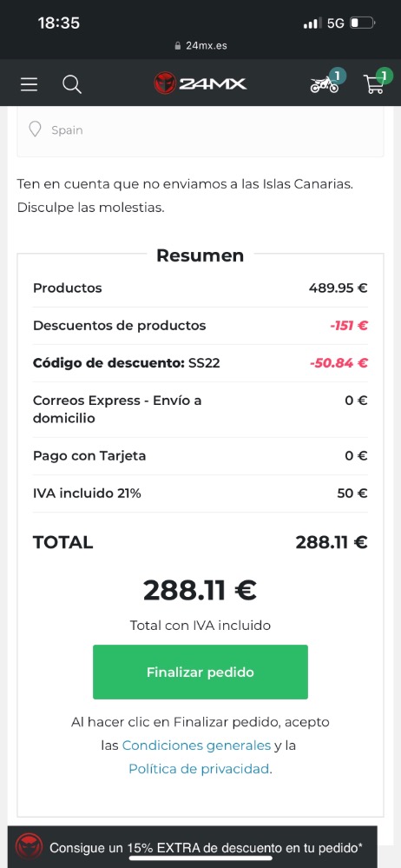The image size is (401, 868).
Task: Open the motorcycle garage icon
Action: (x=324, y=84)
